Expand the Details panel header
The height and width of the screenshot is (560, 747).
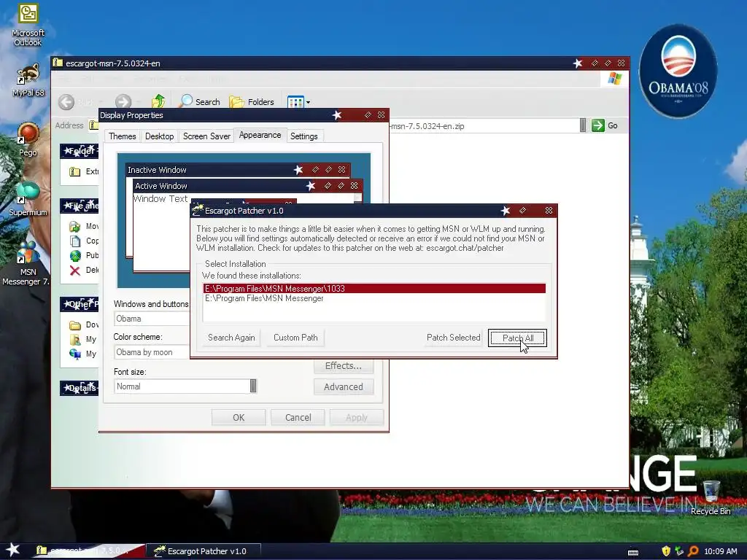[x=79, y=388]
